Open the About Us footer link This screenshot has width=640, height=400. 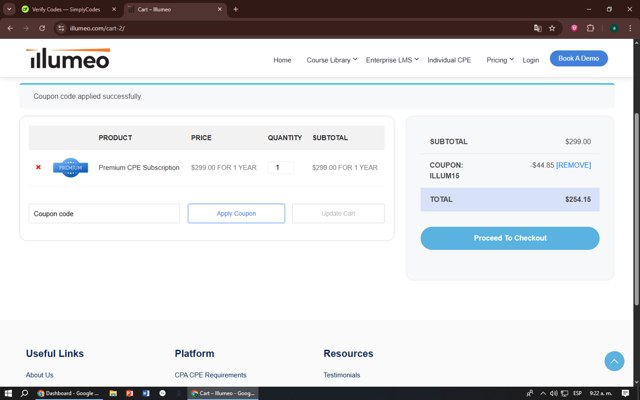pyautogui.click(x=40, y=375)
